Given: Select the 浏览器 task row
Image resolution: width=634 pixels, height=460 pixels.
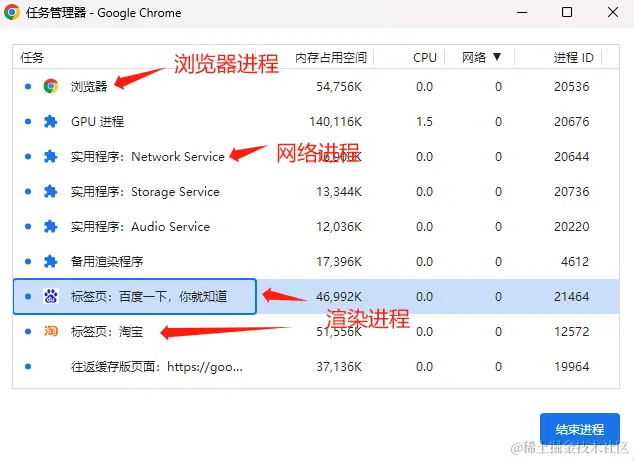Looking at the screenshot, I should pos(316,86).
